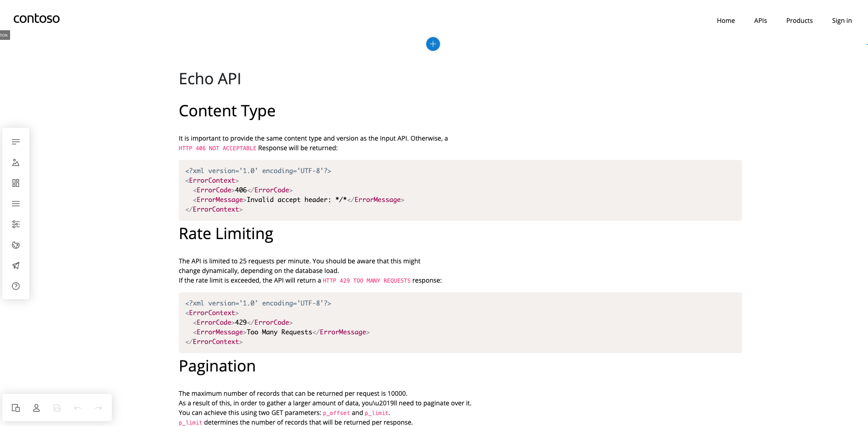Click the Save floppy disk icon
This screenshot has height=426, width=868.
(57, 408)
